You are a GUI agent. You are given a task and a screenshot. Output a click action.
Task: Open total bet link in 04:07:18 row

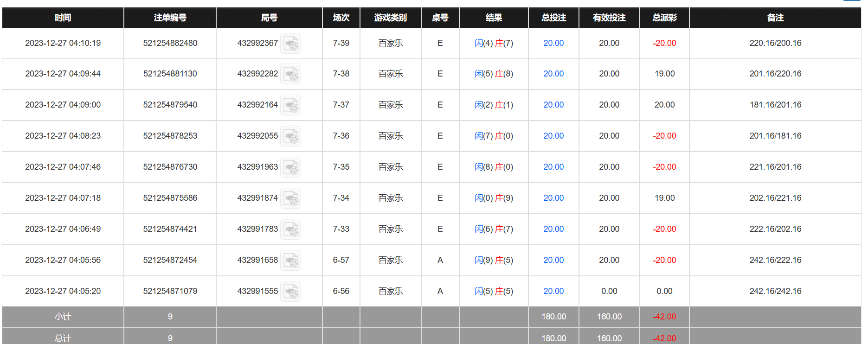[553, 198]
